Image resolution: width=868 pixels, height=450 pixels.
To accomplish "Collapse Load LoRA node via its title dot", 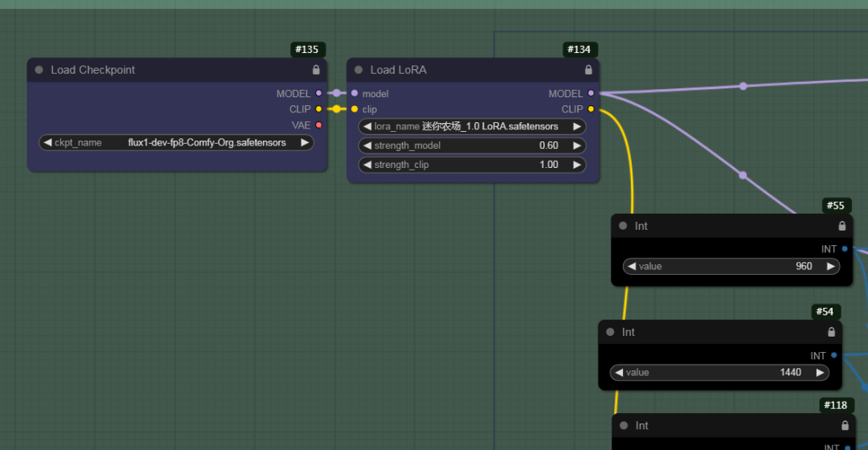I will 358,70.
